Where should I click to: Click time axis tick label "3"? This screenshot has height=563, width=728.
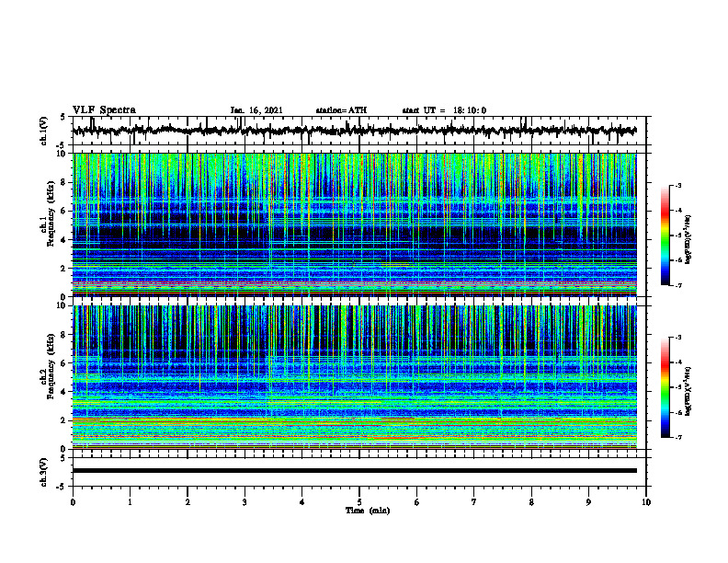pyautogui.click(x=245, y=502)
